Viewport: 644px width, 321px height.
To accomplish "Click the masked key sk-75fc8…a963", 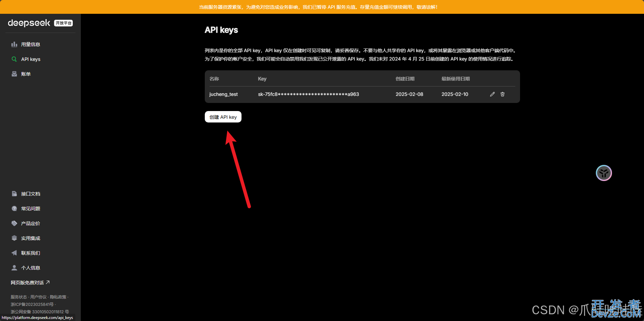I will coord(309,94).
